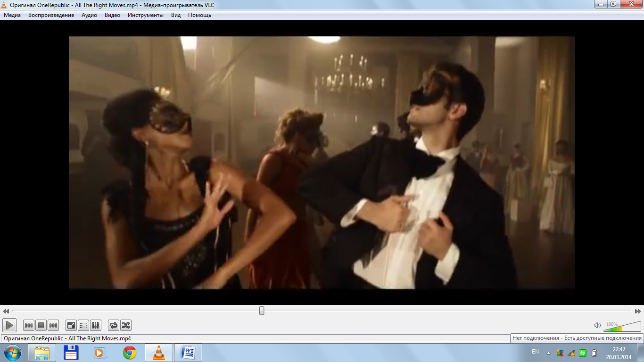Open extended settings and effects
644x362 pixels.
point(96,325)
